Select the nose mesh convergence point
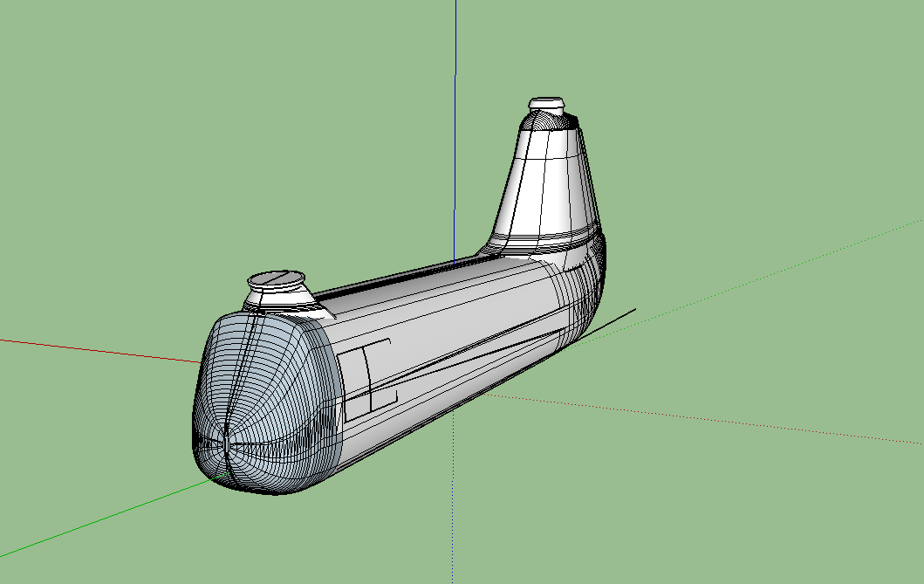 (x=225, y=443)
